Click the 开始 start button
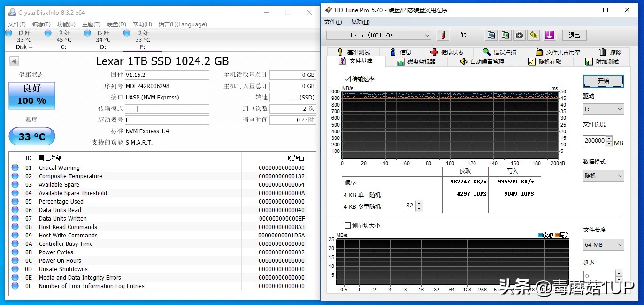Image resolution: width=644 pixels, height=305 pixels. click(603, 81)
